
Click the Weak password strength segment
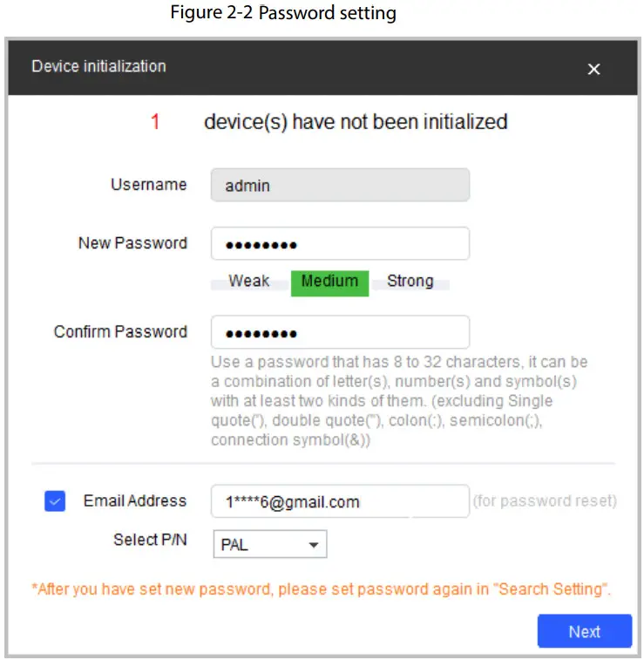(x=249, y=282)
